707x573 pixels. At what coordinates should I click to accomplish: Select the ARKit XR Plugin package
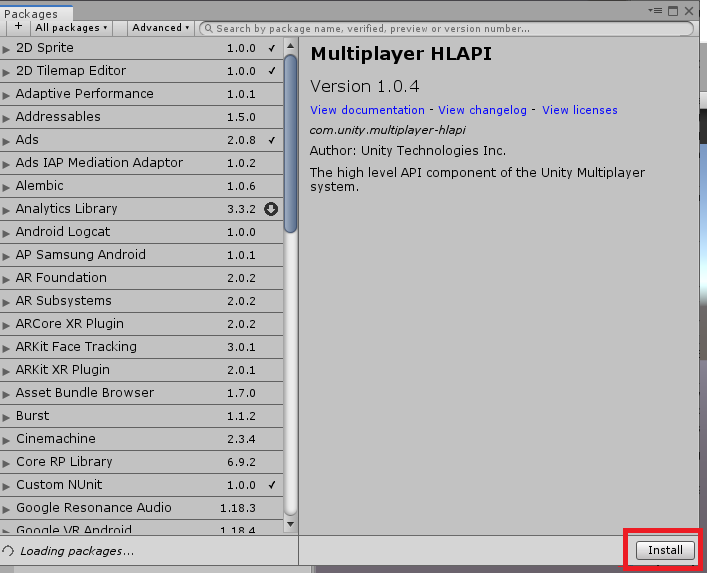point(142,370)
